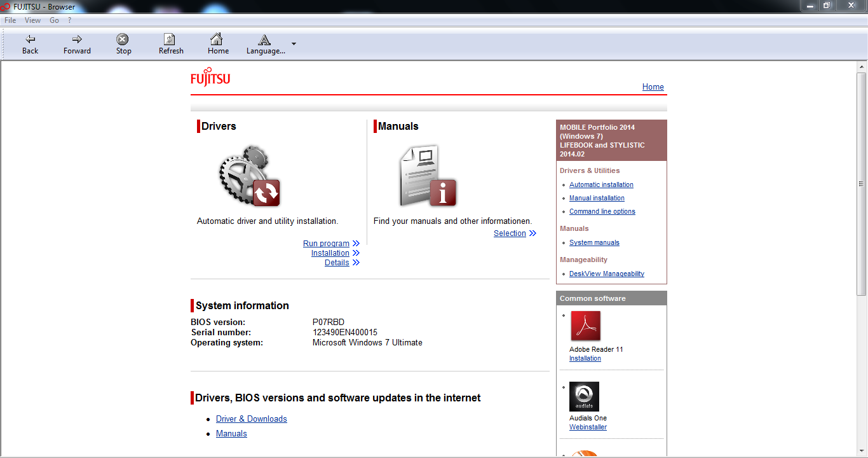Click the Drivers section heading
The width and height of the screenshot is (868, 458).
219,126
